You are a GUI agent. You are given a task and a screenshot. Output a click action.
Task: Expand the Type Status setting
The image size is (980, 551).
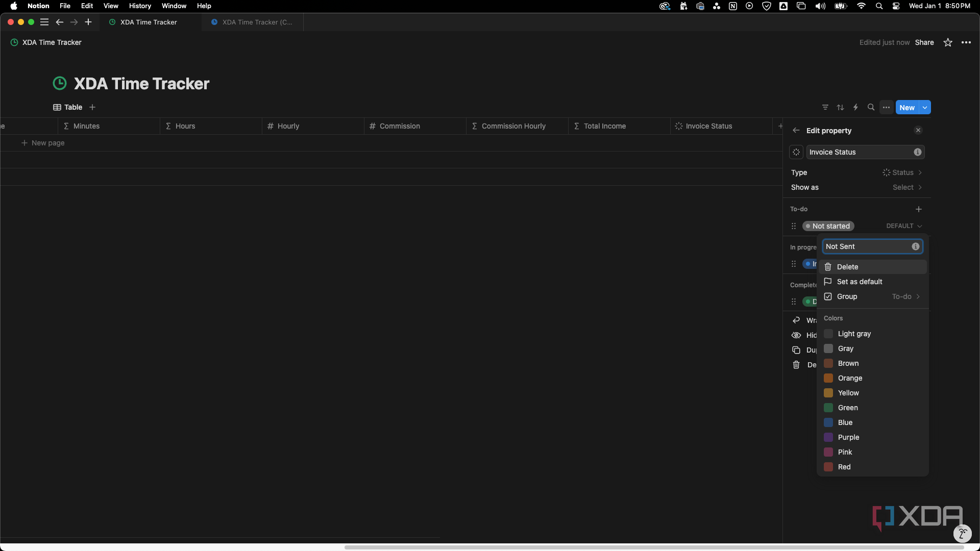click(856, 172)
